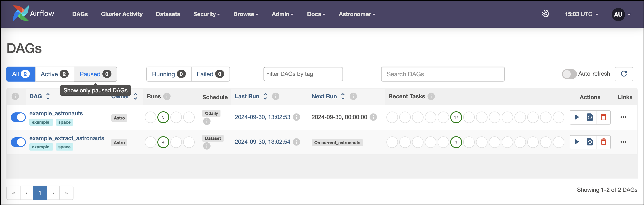Open the example_astronauts DAG details
The image size is (644, 205).
point(56,113)
